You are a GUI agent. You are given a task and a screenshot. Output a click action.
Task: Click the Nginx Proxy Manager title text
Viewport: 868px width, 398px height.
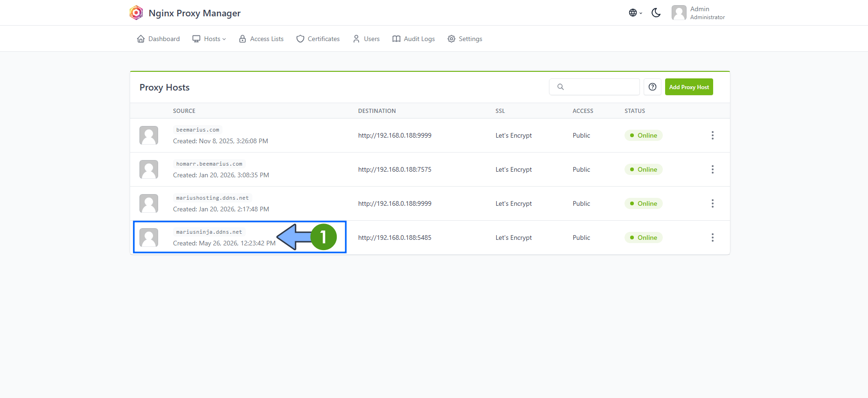coord(194,13)
